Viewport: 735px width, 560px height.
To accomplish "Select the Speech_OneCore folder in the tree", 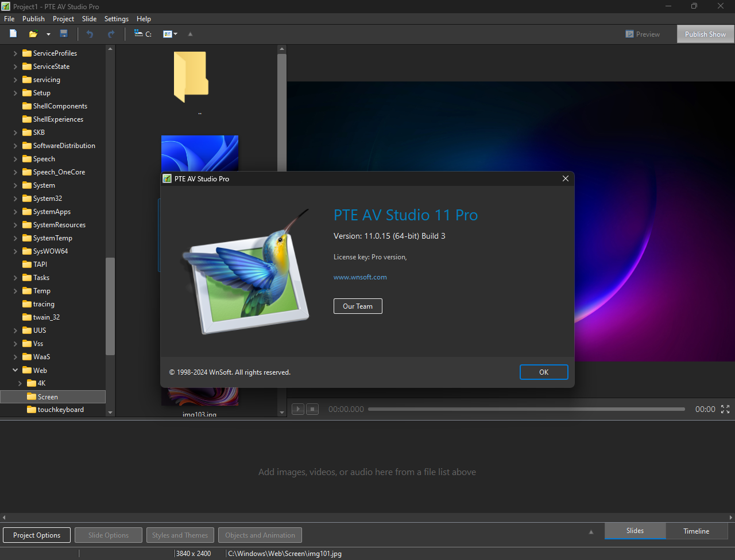I will (x=59, y=172).
